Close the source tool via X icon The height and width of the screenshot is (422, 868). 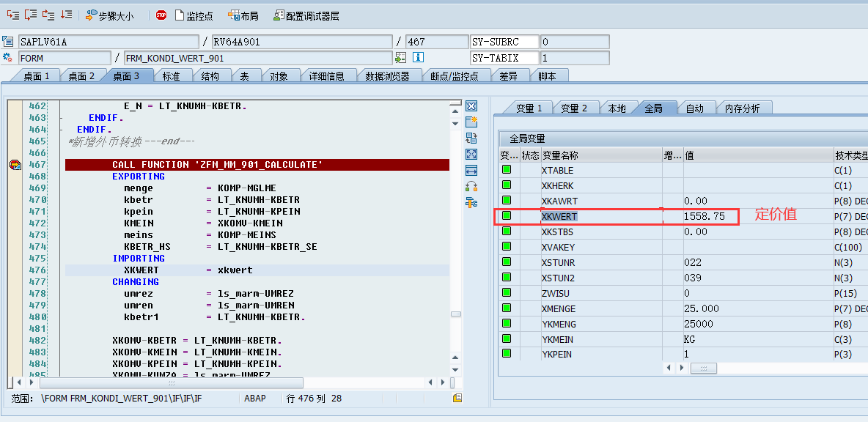471,106
